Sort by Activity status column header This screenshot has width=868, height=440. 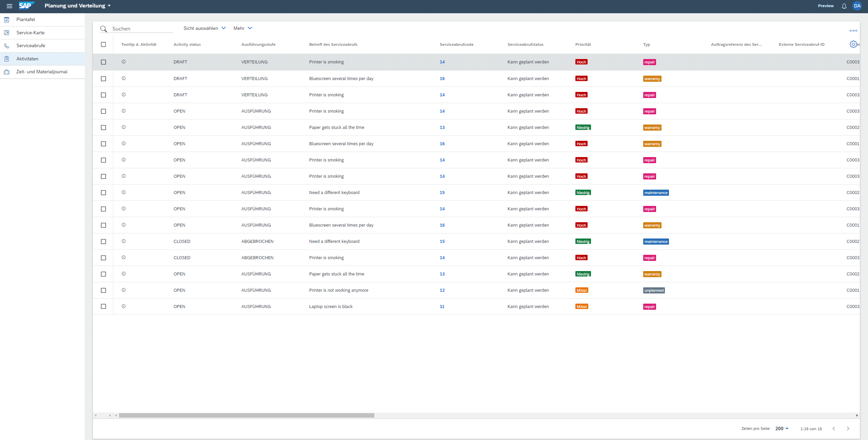click(x=187, y=44)
